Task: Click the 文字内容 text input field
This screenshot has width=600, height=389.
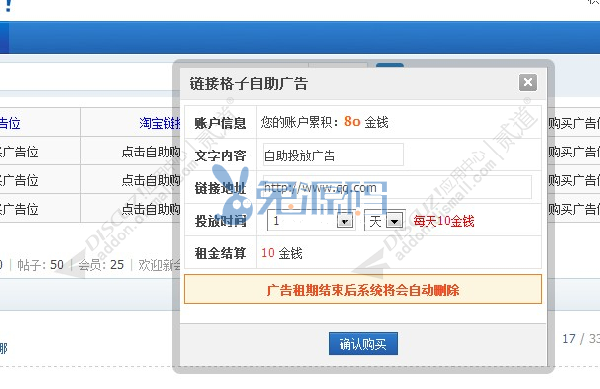Action: pos(333,155)
